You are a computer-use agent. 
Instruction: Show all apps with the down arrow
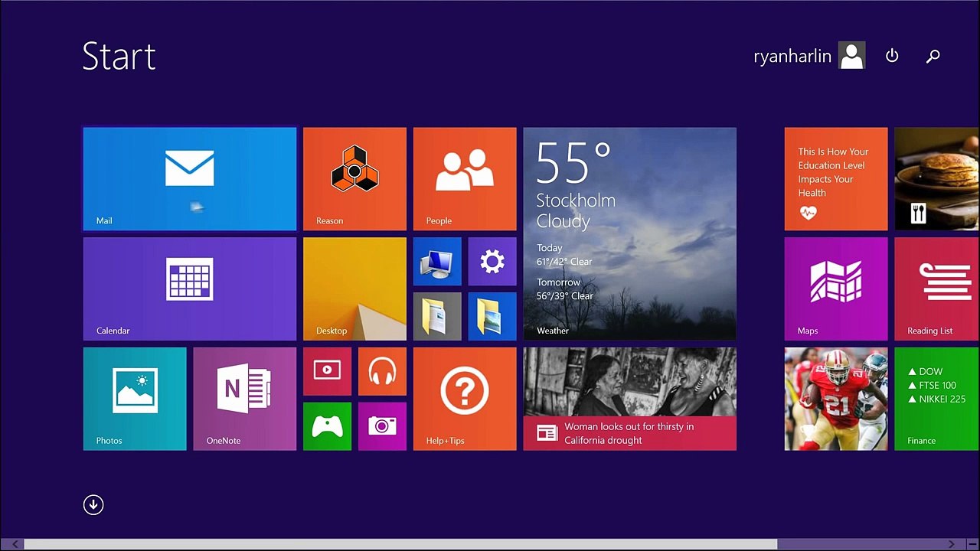pyautogui.click(x=93, y=504)
